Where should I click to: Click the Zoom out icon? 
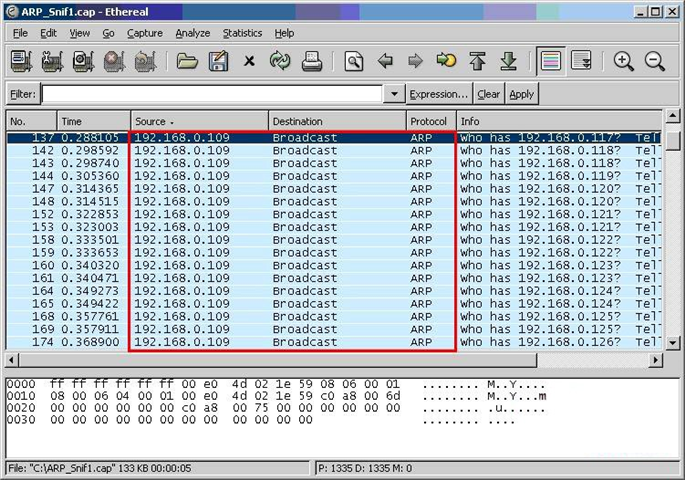655,62
